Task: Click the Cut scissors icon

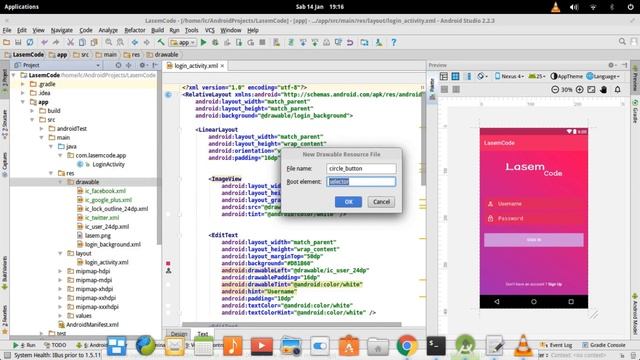Action: (x=70, y=42)
